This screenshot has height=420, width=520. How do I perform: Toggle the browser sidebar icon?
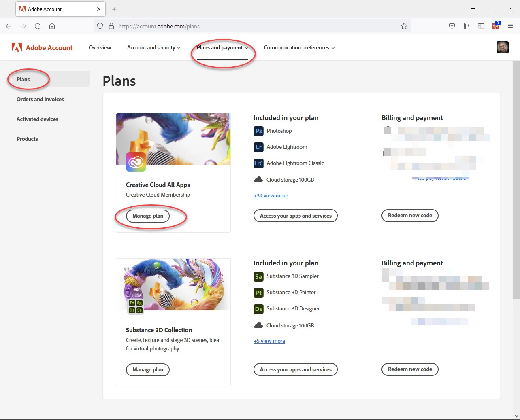[x=481, y=26]
